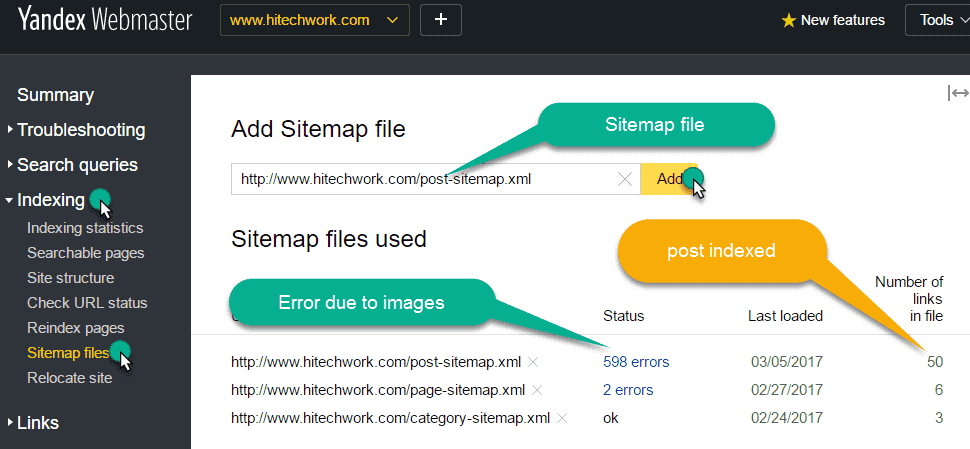The height and width of the screenshot is (449, 970).
Task: Expand the Links section
Action: pos(33,423)
